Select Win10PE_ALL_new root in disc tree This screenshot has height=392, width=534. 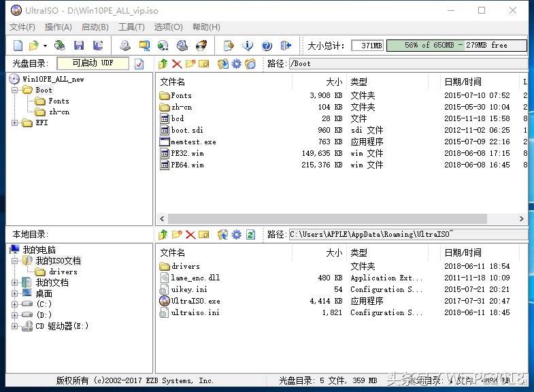[x=53, y=79]
